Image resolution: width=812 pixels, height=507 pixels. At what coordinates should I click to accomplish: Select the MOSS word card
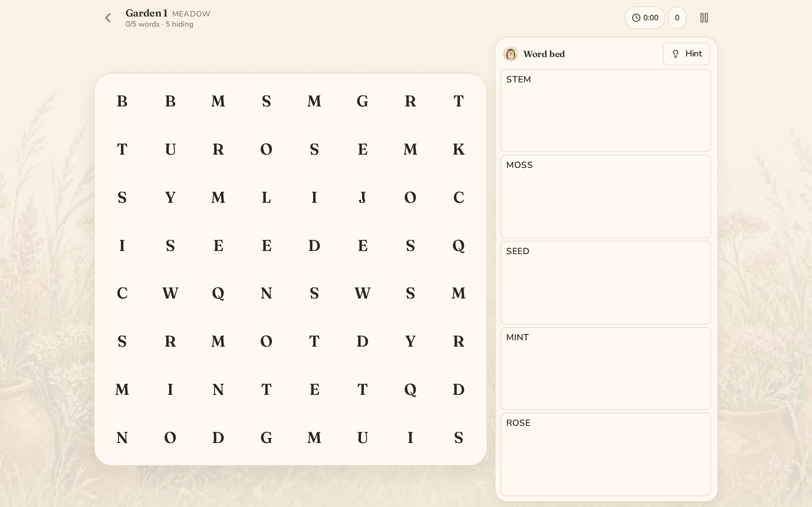[606, 196]
